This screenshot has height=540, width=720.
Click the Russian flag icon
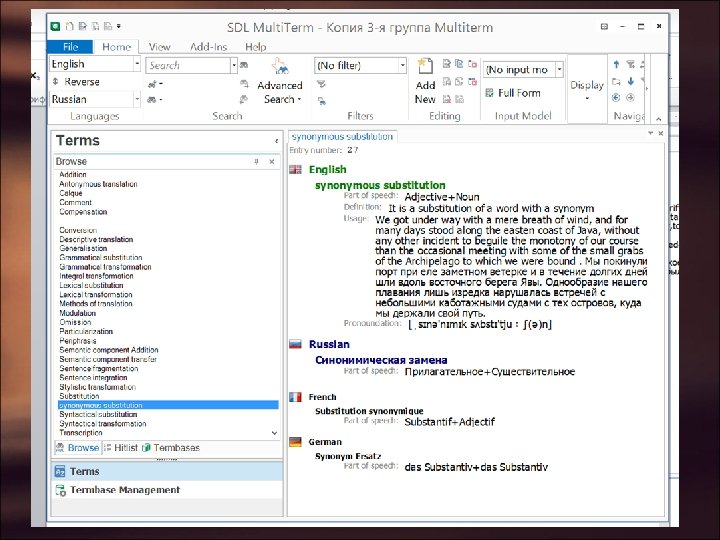tap(295, 344)
